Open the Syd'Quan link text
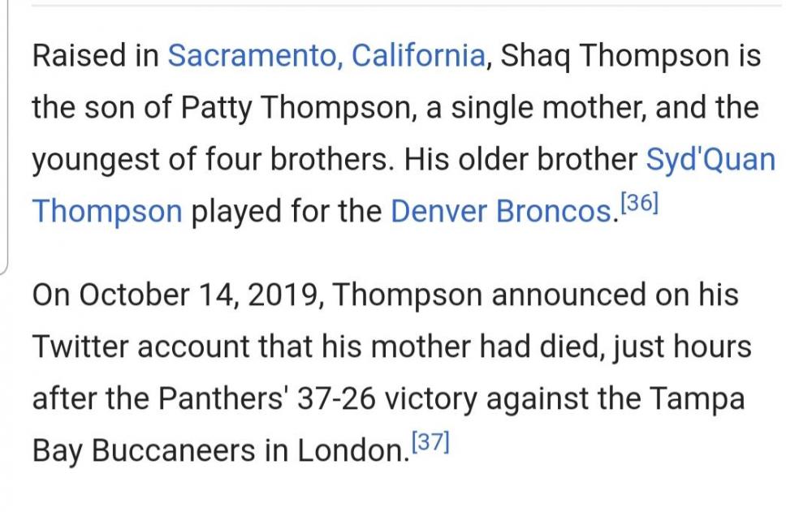Screen dimensions: 812x512 [710, 160]
